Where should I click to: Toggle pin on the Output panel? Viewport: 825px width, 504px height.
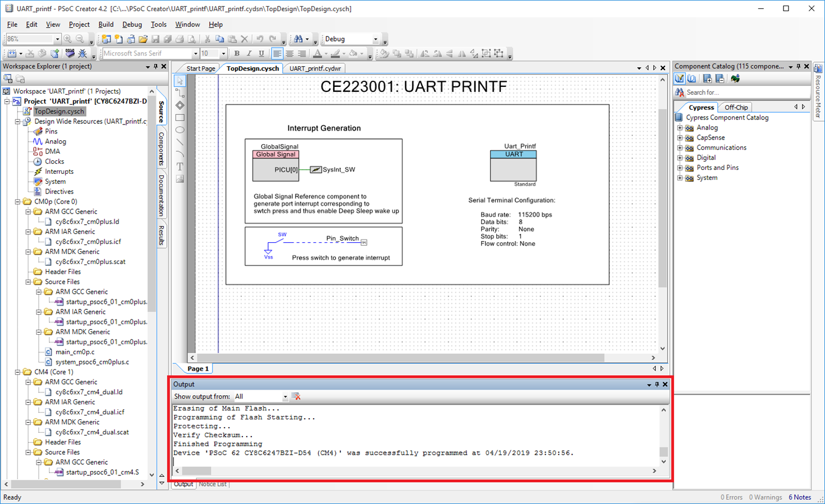[657, 385]
